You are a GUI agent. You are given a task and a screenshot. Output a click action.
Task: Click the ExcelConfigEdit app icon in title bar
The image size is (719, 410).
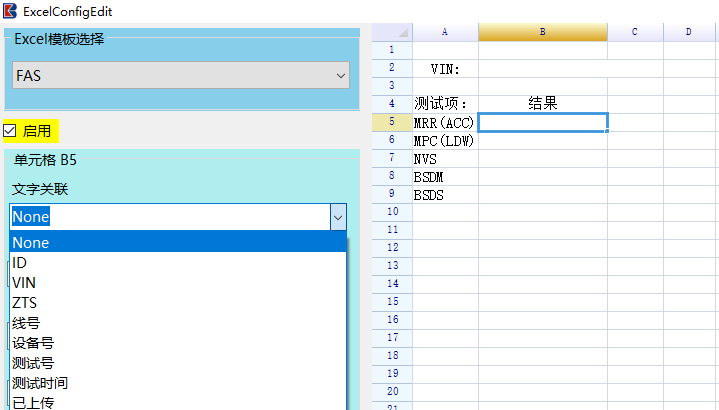click(10, 11)
